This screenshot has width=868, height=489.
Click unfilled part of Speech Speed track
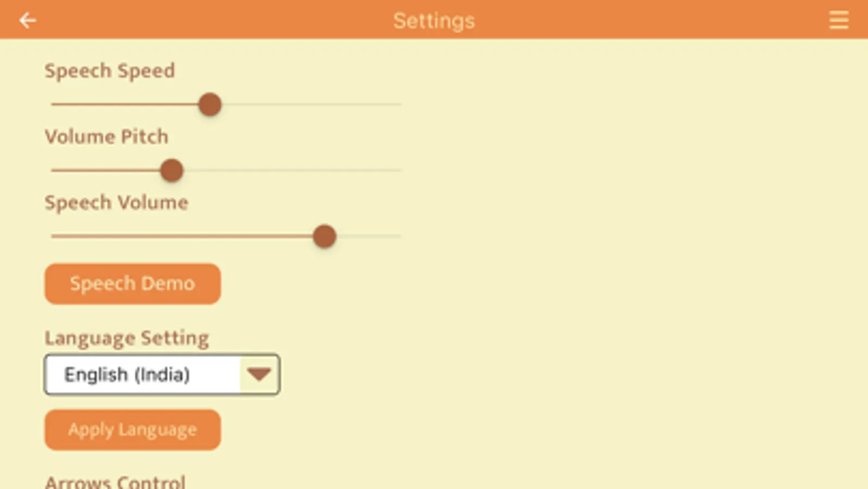309,104
